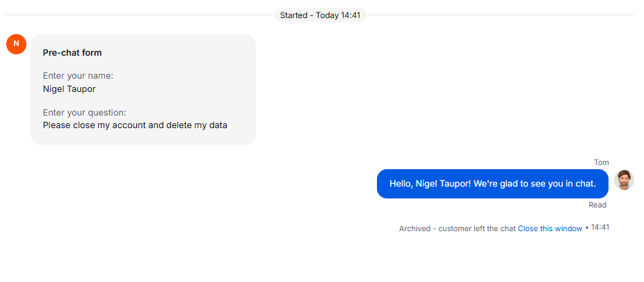Click the 'Please close my account' question text
The image size is (644, 282).
[x=94, y=125]
